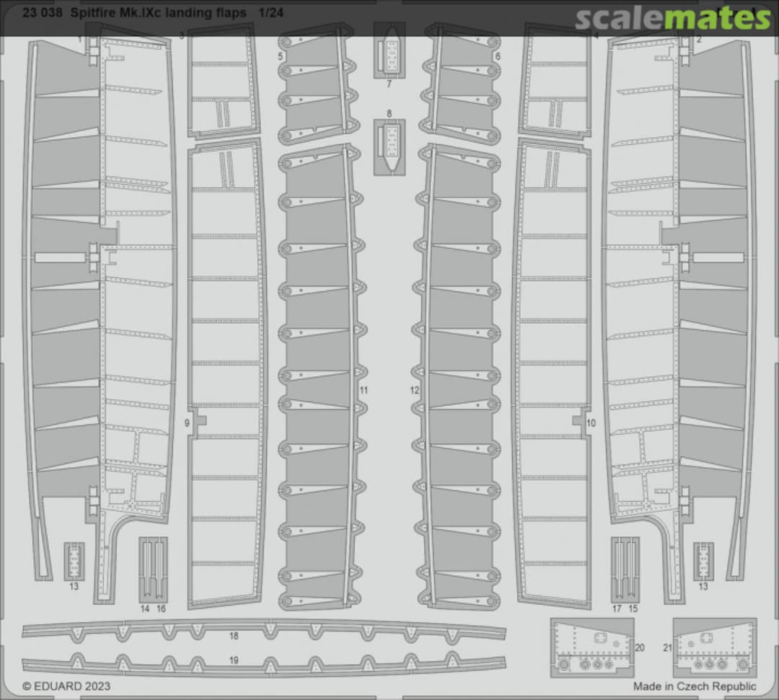Select the small bracket part number 9

pos(200,422)
